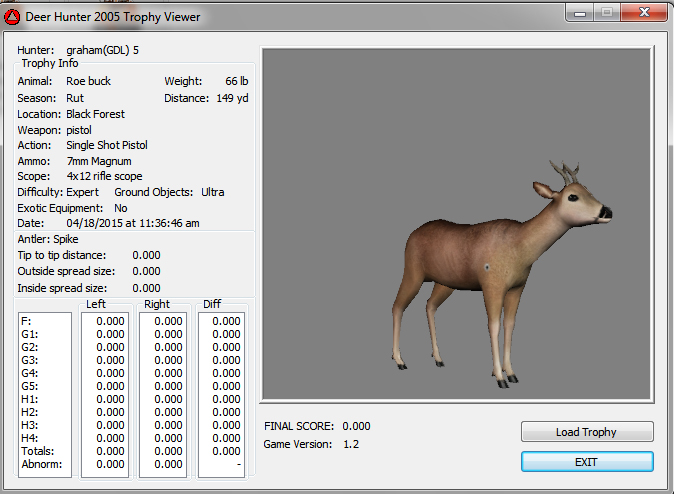Click the EXIT button

(x=587, y=462)
